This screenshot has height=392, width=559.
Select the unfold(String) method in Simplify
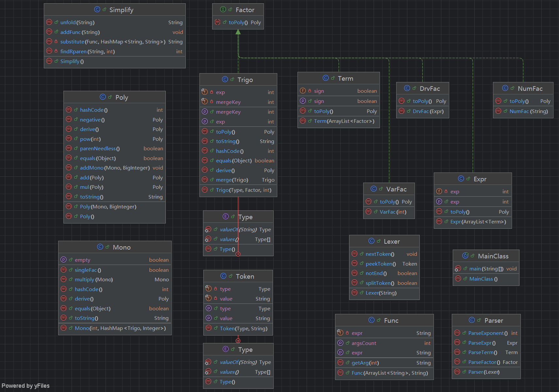(x=77, y=23)
